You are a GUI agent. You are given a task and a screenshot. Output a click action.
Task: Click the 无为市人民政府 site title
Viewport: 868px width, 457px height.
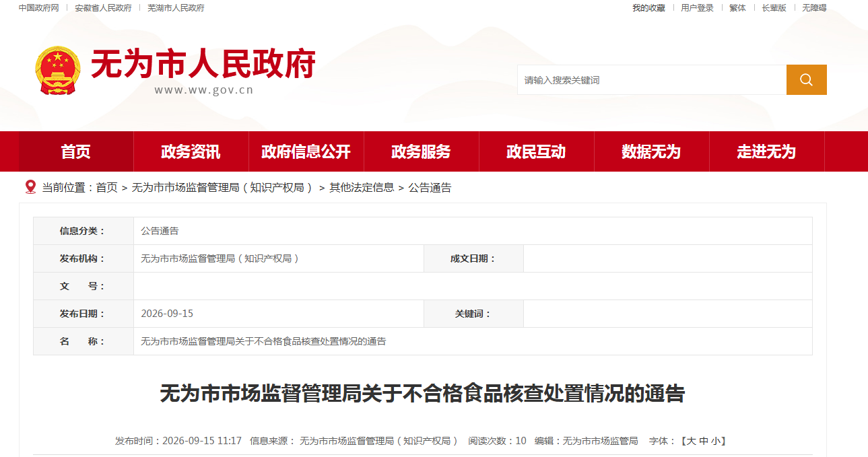click(x=203, y=65)
